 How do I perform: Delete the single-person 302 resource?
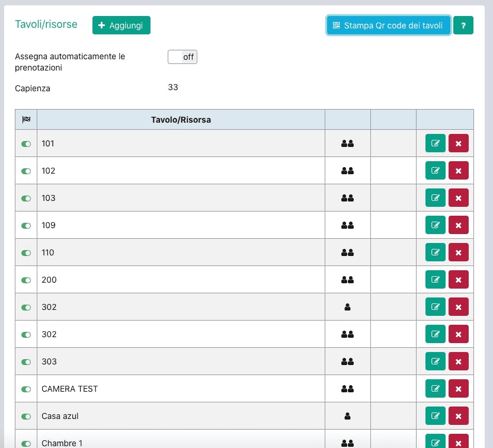pos(459,306)
